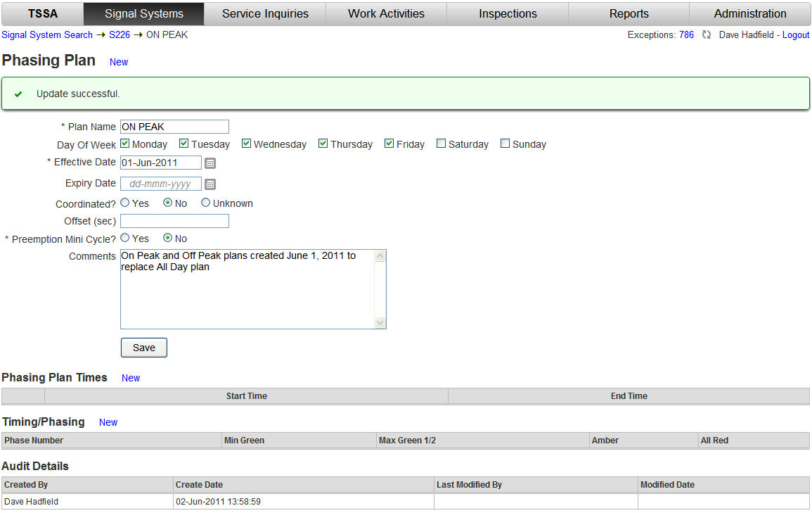
Task: Go to Signal System Search breadcrumb
Action: point(47,34)
